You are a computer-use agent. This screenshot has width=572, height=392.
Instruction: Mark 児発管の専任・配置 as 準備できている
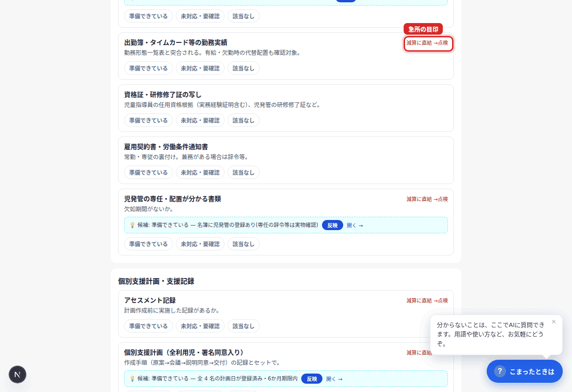[149, 244]
